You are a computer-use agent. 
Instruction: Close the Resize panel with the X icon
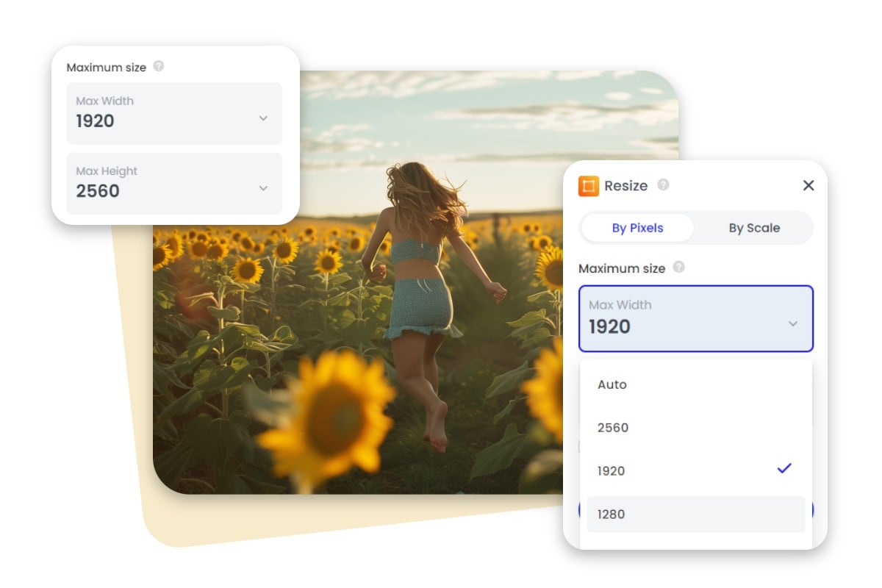808,185
